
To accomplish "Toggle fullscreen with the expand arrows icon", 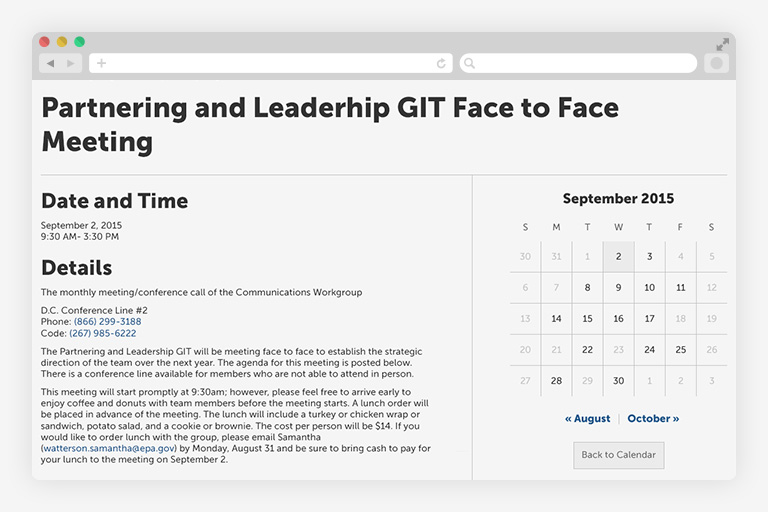I will click(x=722, y=44).
